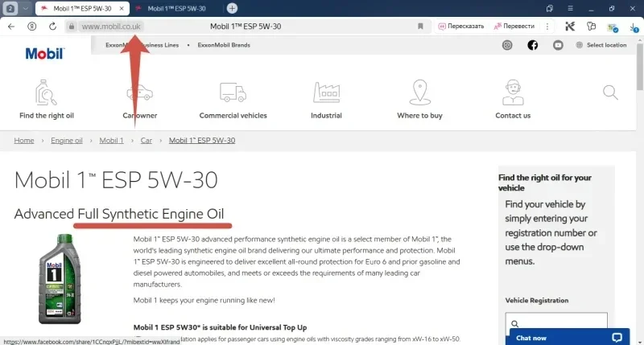Image resolution: width=644 pixels, height=345 pixels.
Task: Click the Where to buy pin icon
Action: [x=419, y=93]
